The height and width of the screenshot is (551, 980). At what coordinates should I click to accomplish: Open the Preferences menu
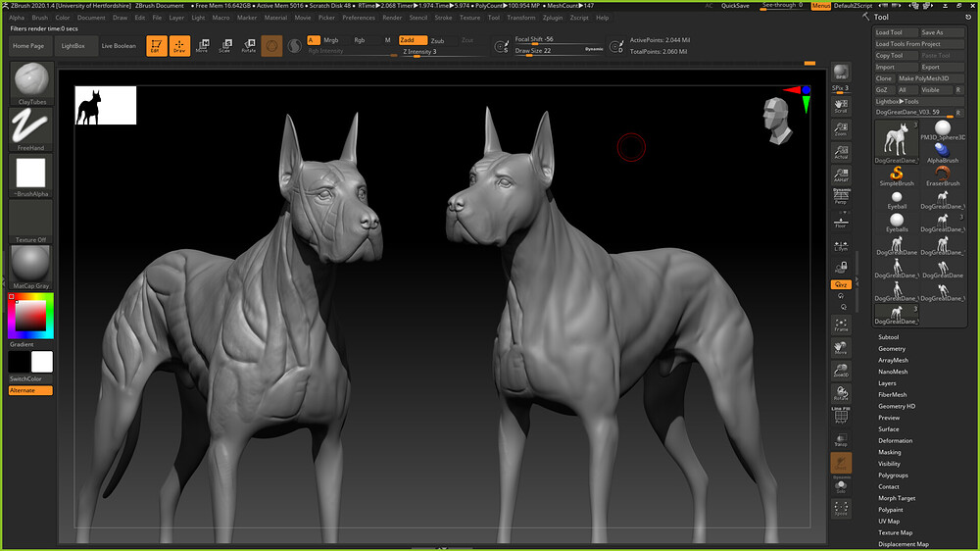tap(359, 18)
